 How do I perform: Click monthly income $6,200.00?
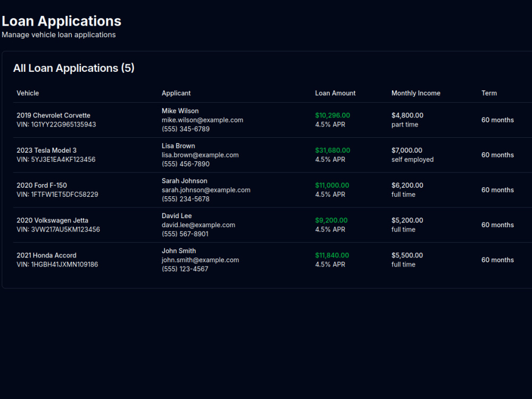click(x=408, y=185)
